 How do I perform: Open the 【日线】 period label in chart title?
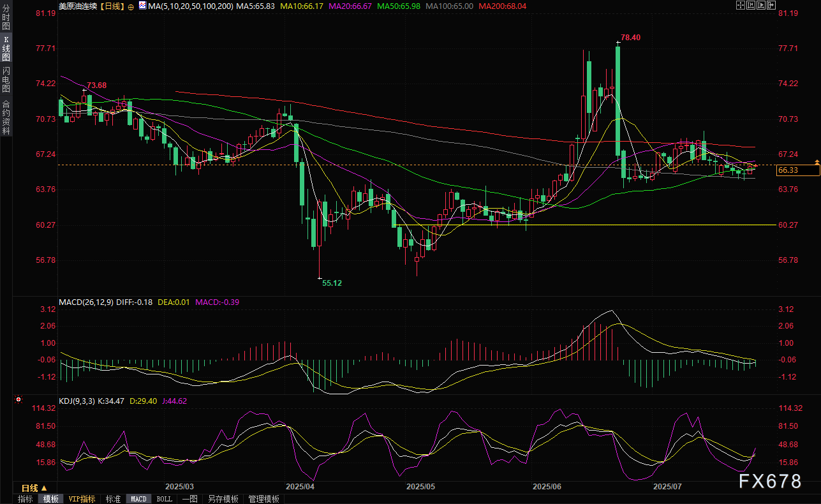(112, 6)
